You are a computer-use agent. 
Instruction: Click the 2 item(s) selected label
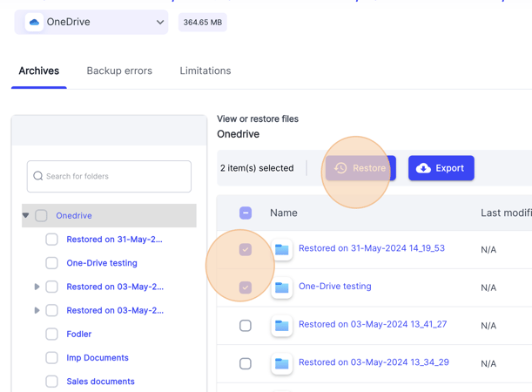pyautogui.click(x=257, y=168)
